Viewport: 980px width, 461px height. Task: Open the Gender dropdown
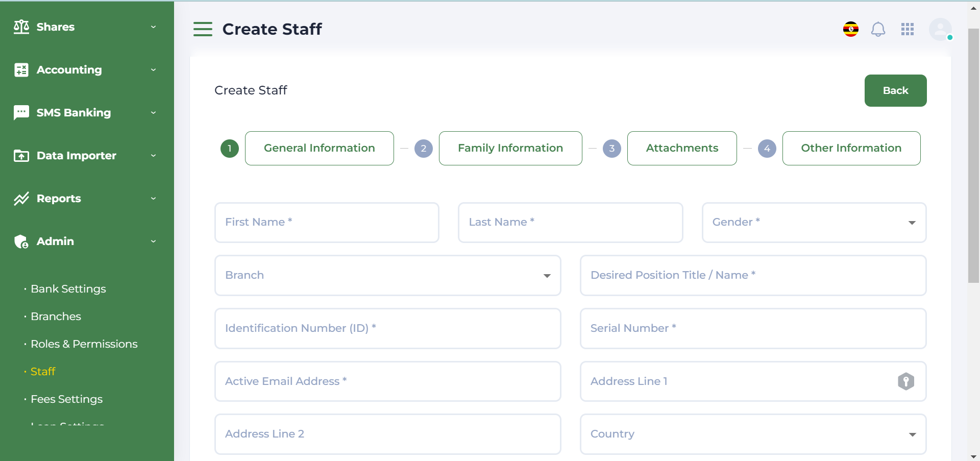tap(814, 223)
